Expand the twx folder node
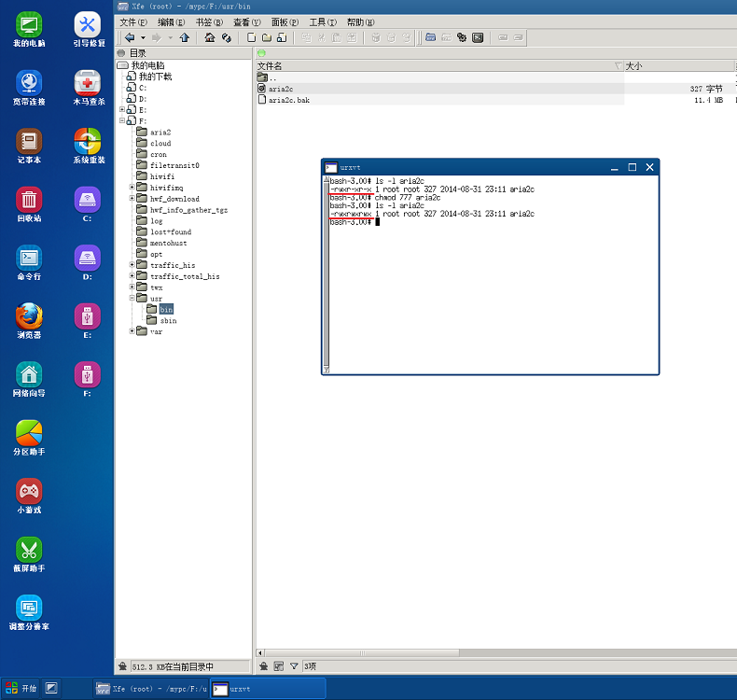This screenshot has width=737, height=700. (x=132, y=287)
